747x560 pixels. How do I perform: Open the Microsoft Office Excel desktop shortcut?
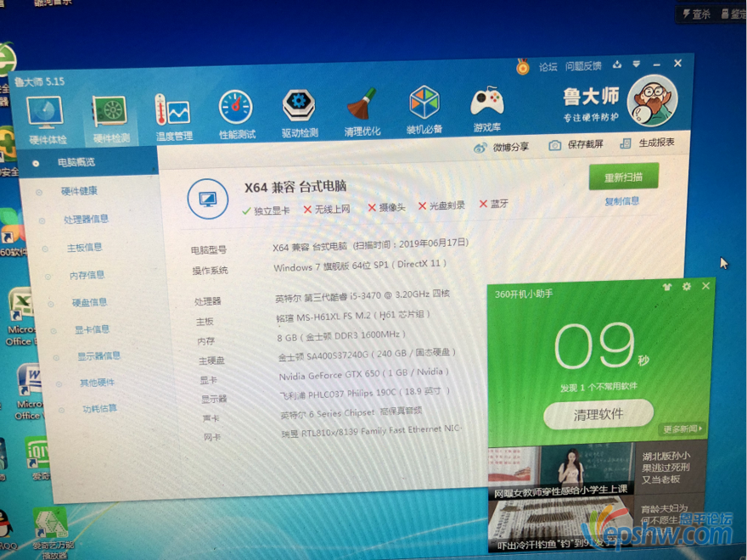pos(21,316)
